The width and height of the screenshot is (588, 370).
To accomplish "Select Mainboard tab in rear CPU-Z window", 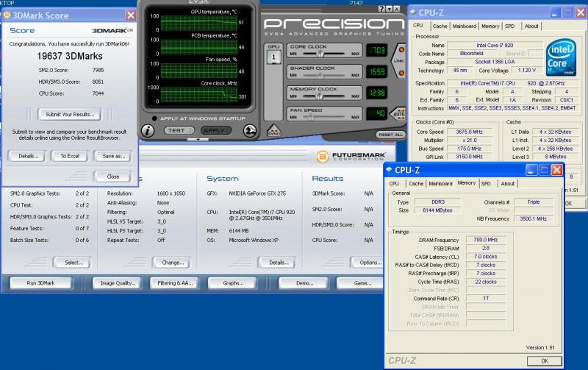I will [x=465, y=26].
